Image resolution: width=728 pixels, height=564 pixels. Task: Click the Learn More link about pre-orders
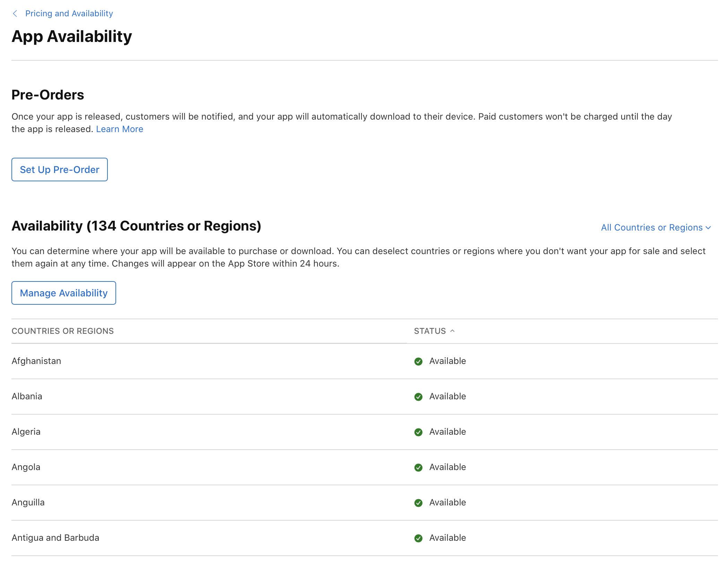120,129
